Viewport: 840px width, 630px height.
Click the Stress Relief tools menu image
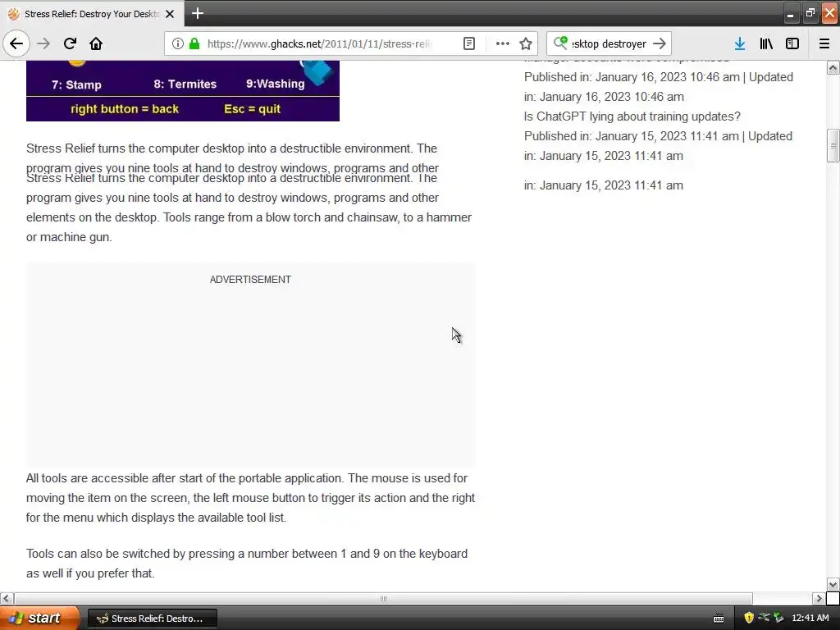183,90
